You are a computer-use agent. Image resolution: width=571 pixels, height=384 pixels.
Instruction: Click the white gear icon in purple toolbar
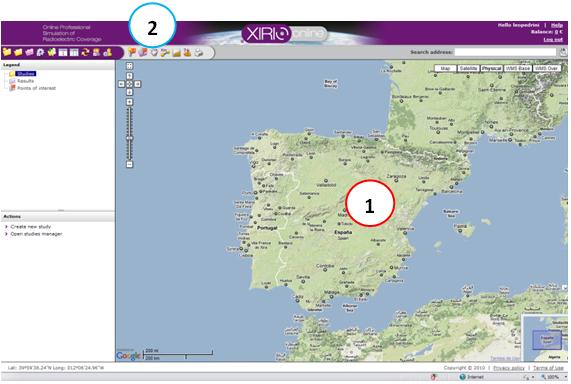pyautogui.click(x=40, y=52)
